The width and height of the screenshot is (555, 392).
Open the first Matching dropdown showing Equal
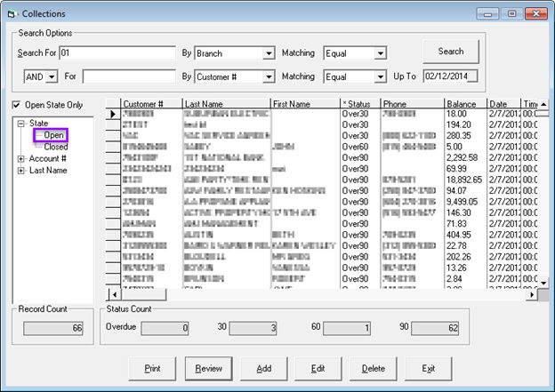pos(380,53)
